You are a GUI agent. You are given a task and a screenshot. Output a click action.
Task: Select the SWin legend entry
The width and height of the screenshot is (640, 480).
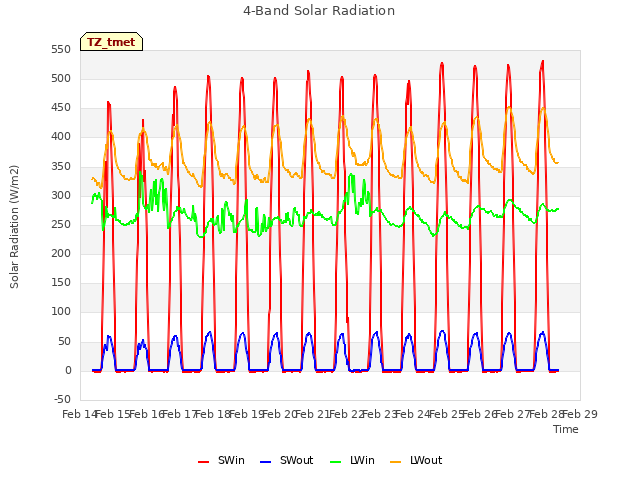click(221, 460)
